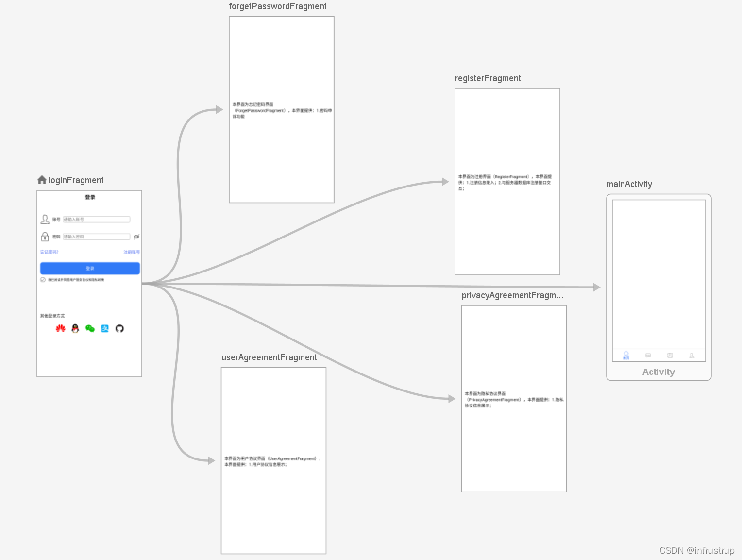Click the mainActivity label
The image size is (742, 560).
tap(629, 184)
